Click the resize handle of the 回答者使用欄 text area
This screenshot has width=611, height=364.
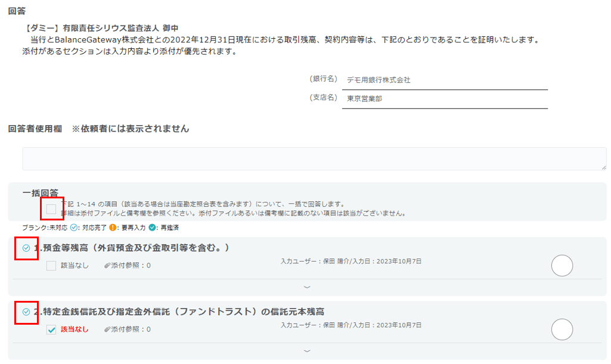click(603, 167)
